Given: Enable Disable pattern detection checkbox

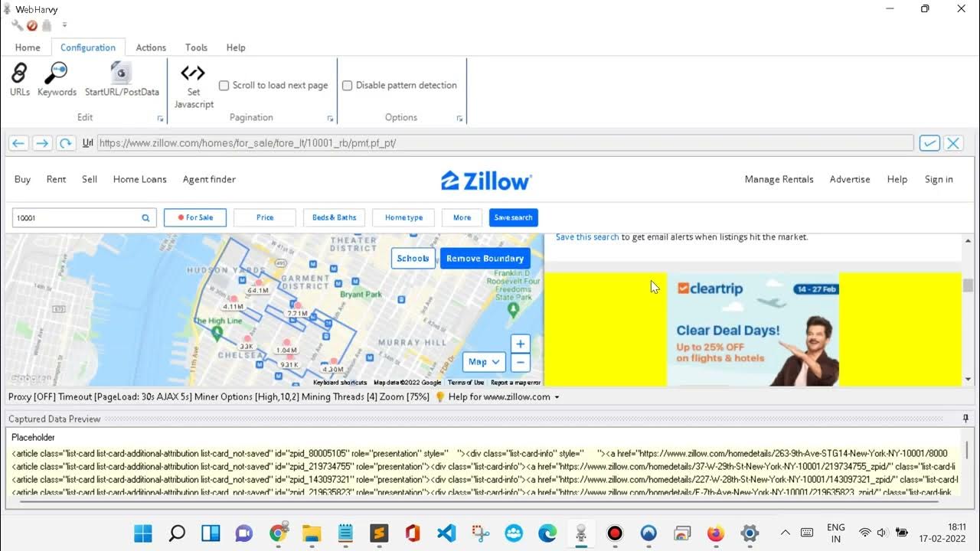Looking at the screenshot, I should 347,86.
